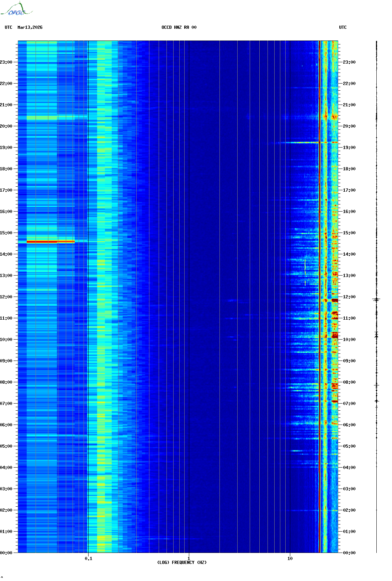Click the left-axis 00:00 time label
Image resolution: width=392 pixels, height=581 pixels.
coord(6,553)
